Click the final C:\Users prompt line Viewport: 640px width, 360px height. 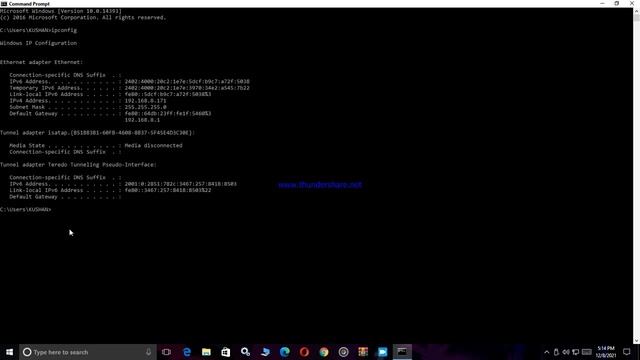click(x=26, y=209)
